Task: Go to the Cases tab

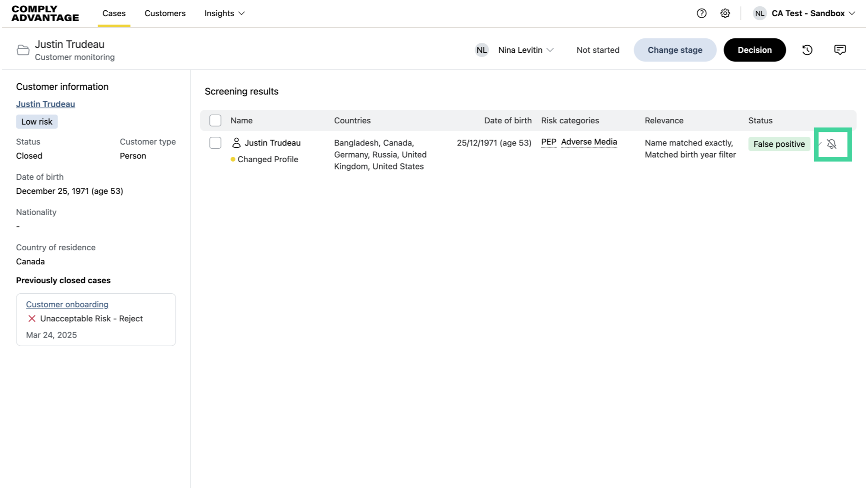Action: tap(114, 14)
